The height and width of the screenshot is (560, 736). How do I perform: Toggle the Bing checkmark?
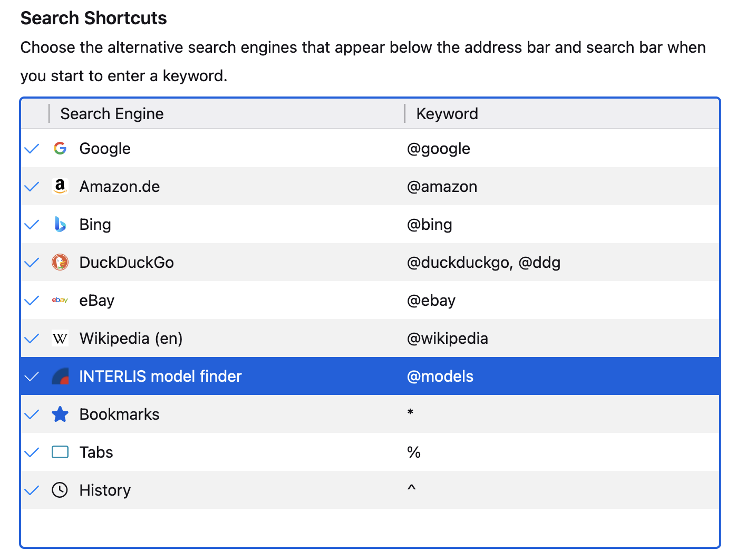[32, 225]
